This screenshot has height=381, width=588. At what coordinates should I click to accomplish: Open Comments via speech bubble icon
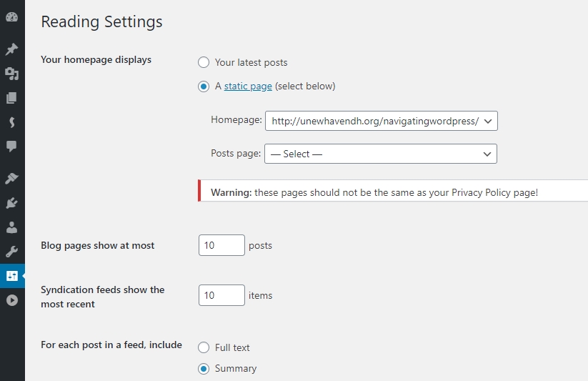11,146
